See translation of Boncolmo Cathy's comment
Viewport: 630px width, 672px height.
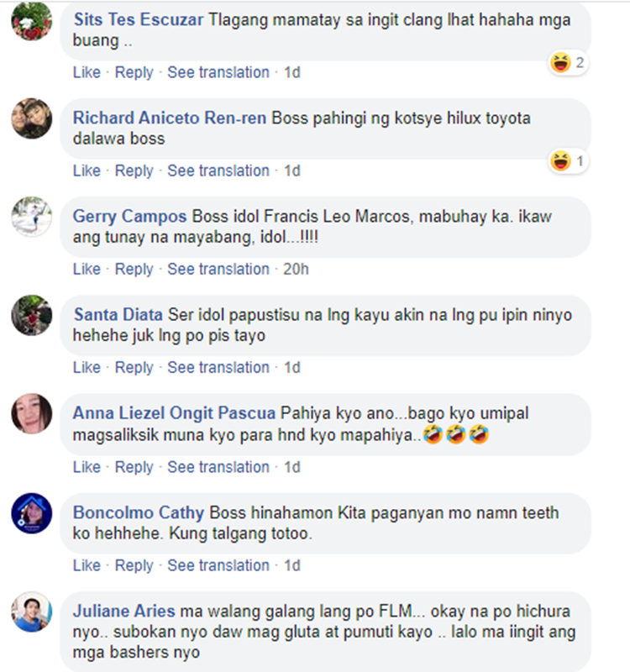coord(218,565)
